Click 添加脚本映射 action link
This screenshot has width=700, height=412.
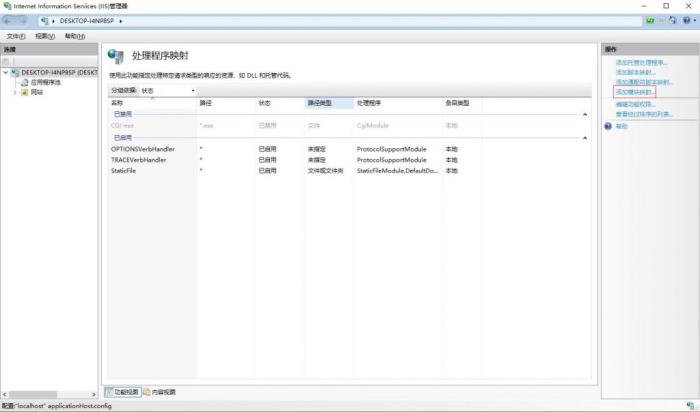(x=636, y=72)
